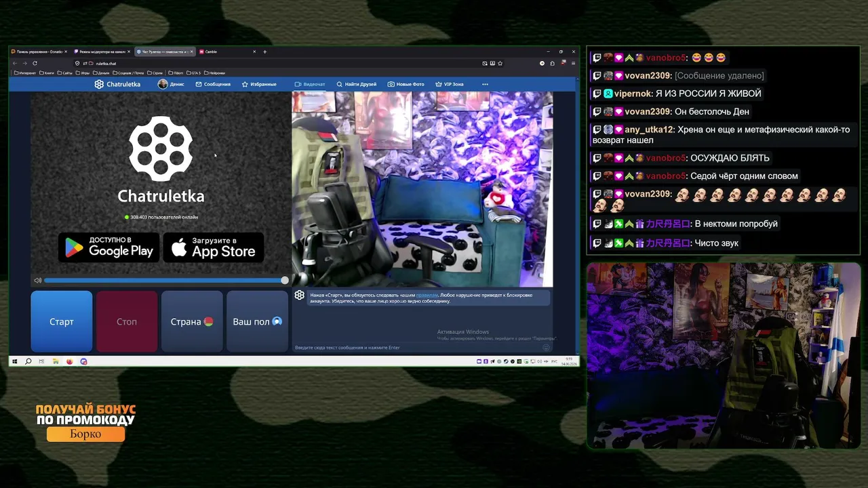Switch to the moderator mode browser tab
The width and height of the screenshot is (868, 488).
coord(102,52)
